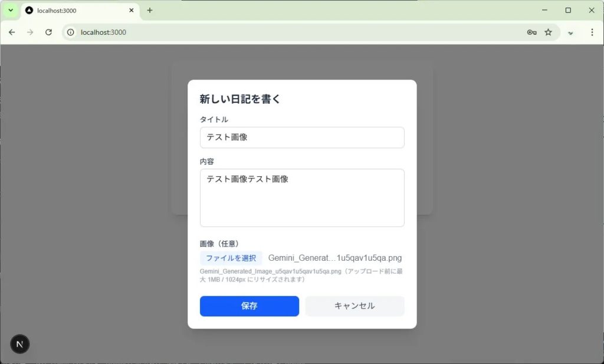
Task: Bookmark this page with the star
Action: coord(548,32)
